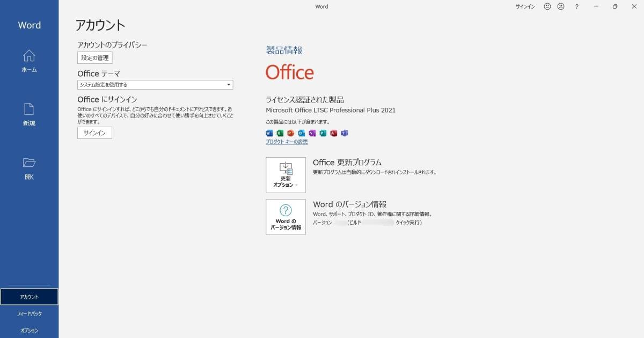Click the サインイン button under Office にサインイン
The image size is (644, 338).
[x=94, y=133]
